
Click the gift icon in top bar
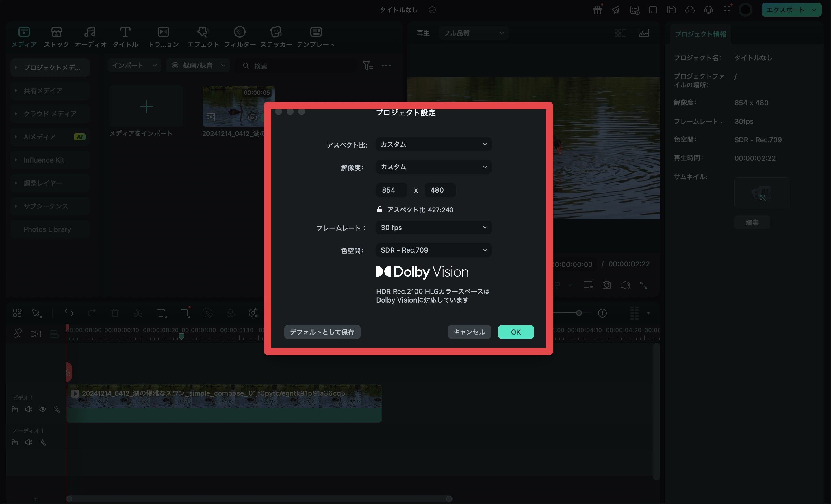pyautogui.click(x=598, y=10)
